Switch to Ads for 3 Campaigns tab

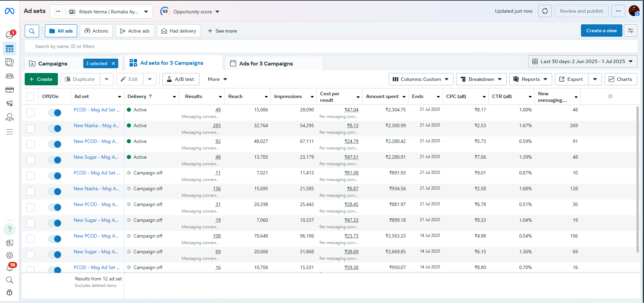[x=266, y=63]
